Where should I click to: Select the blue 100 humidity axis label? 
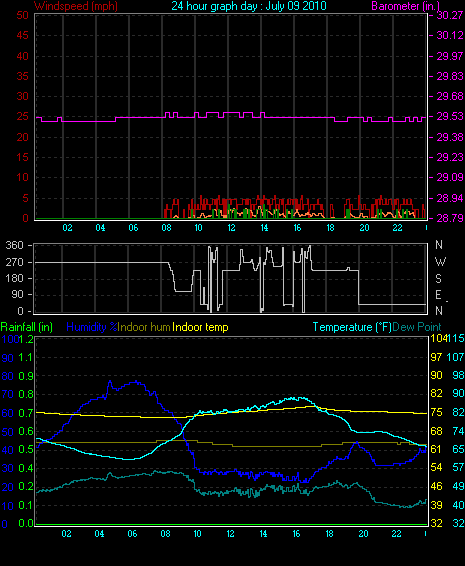(x=10, y=339)
